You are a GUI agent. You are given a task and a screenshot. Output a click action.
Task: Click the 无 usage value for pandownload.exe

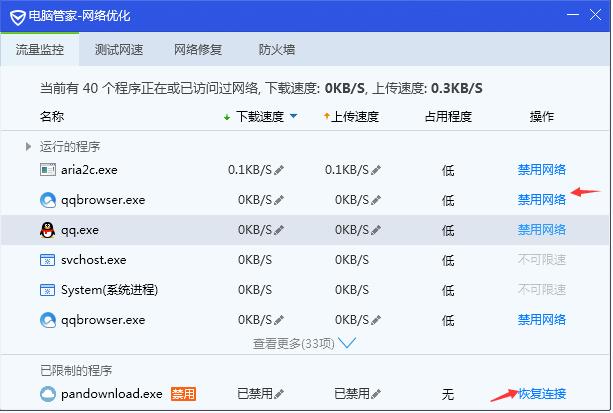[x=448, y=394]
